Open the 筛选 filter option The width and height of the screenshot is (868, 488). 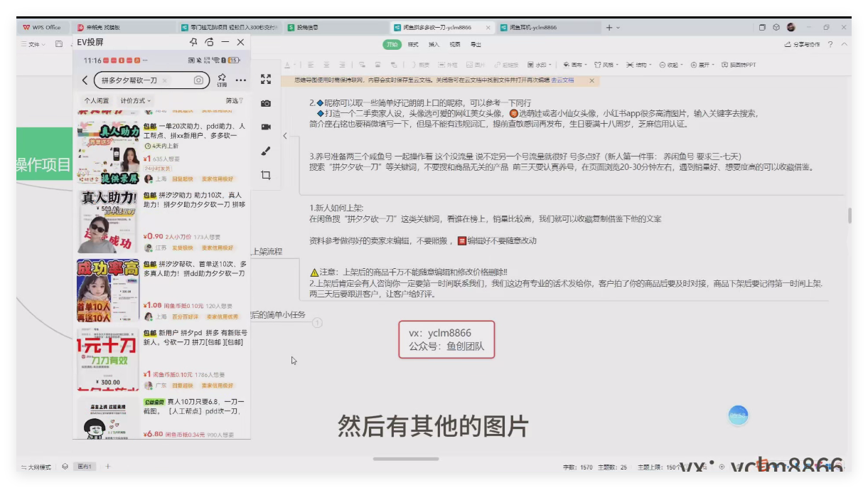point(234,100)
